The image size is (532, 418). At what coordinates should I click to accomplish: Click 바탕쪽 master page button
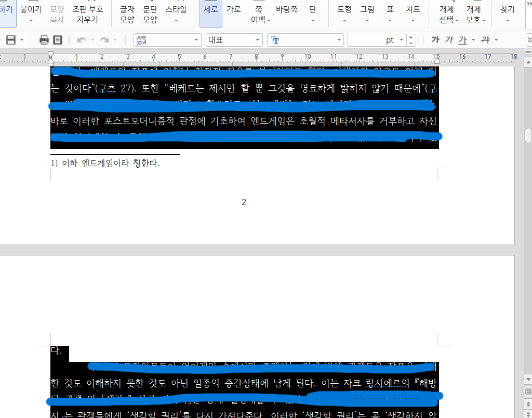[x=287, y=14]
